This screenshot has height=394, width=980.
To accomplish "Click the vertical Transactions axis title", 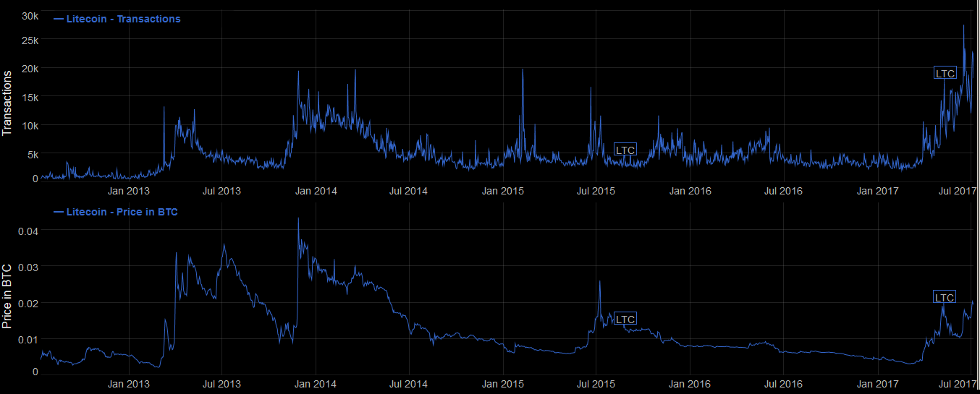I will (x=8, y=103).
